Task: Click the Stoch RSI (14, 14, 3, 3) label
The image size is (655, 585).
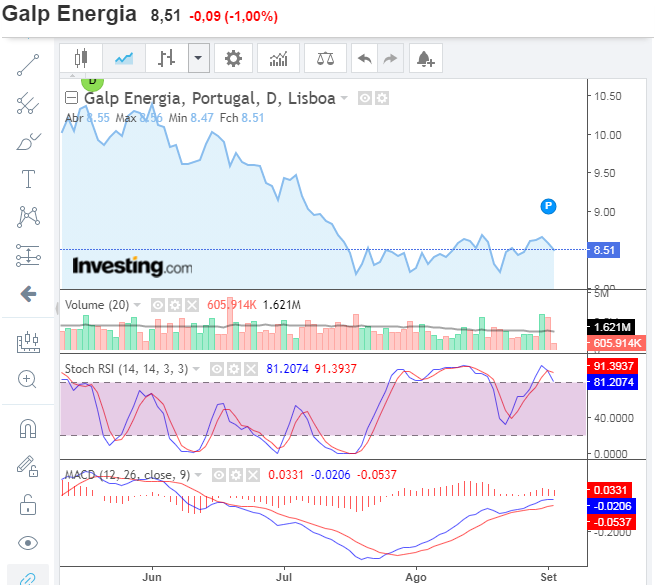Action: (x=126, y=369)
